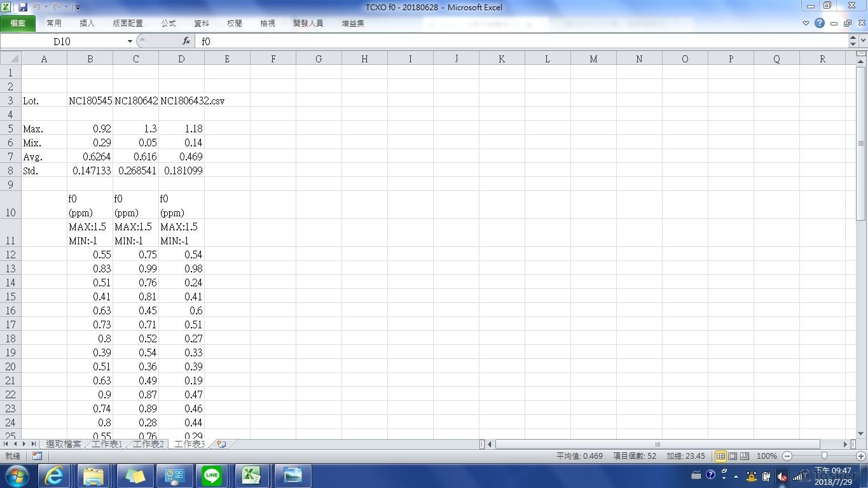Image resolution: width=868 pixels, height=488 pixels.
Task: Open LINE from the taskbar
Action: click(x=212, y=475)
